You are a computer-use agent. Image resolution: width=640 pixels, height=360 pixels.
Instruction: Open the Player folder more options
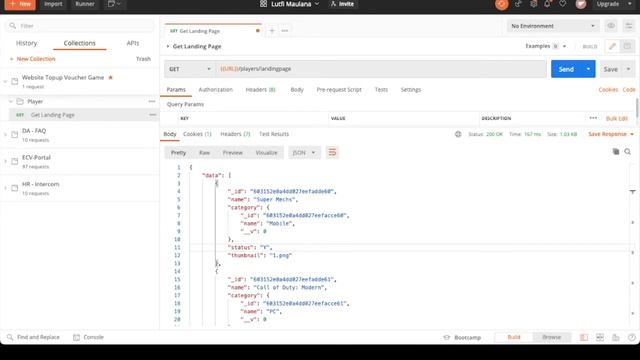point(152,101)
